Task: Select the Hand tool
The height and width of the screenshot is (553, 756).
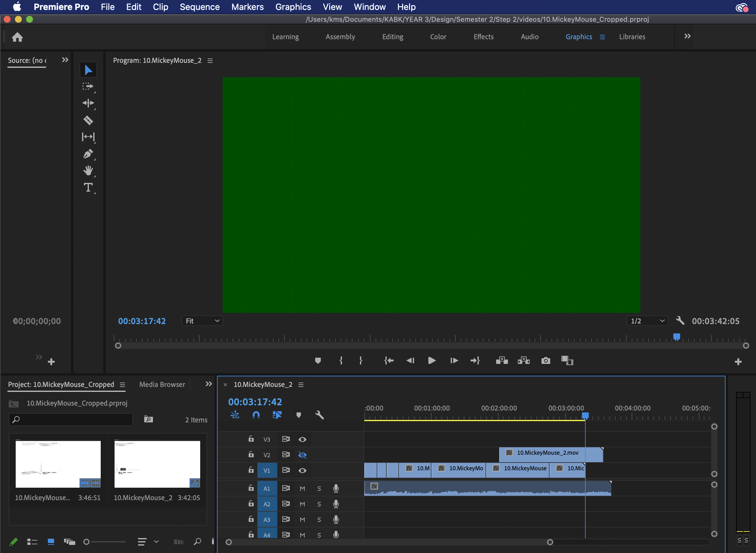Action: tap(88, 171)
